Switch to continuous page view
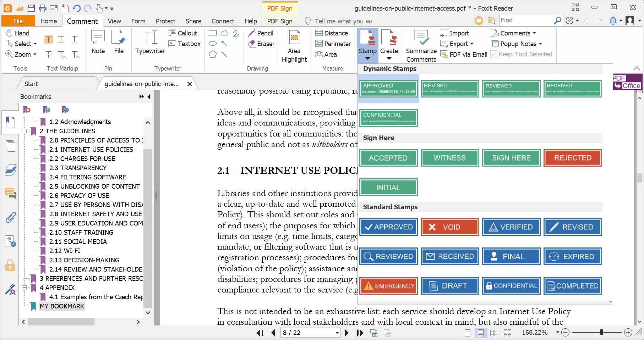The width and height of the screenshot is (644, 340). (x=480, y=333)
